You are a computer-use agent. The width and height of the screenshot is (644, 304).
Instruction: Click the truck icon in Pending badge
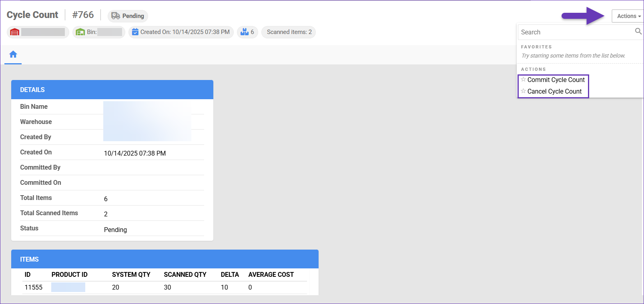[116, 16]
